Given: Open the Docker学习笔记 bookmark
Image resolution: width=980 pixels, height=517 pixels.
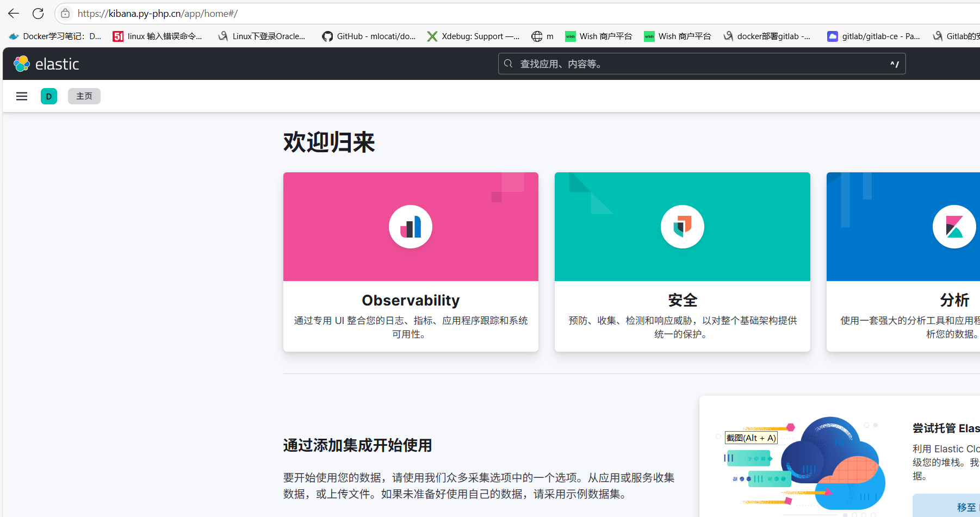Looking at the screenshot, I should 55,36.
